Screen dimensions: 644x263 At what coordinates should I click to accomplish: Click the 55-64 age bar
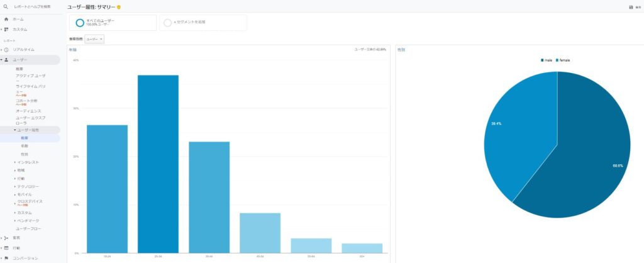tap(311, 246)
